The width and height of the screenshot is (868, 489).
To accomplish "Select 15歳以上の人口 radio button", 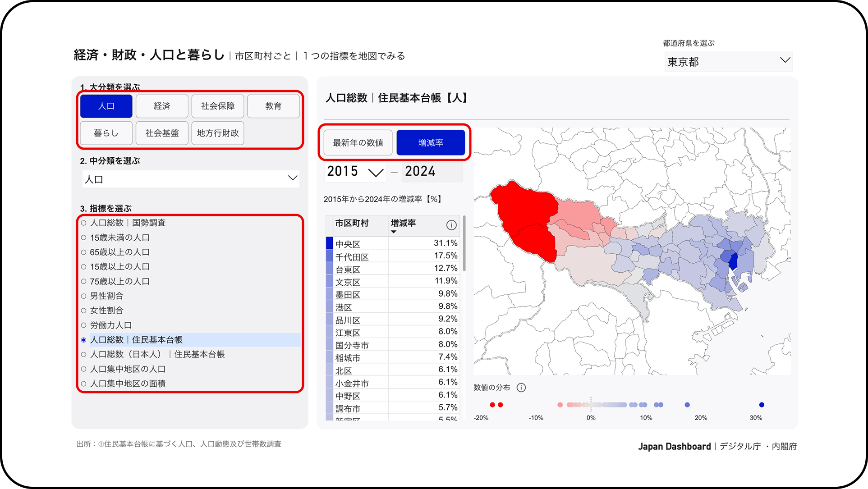I will pos(83,267).
